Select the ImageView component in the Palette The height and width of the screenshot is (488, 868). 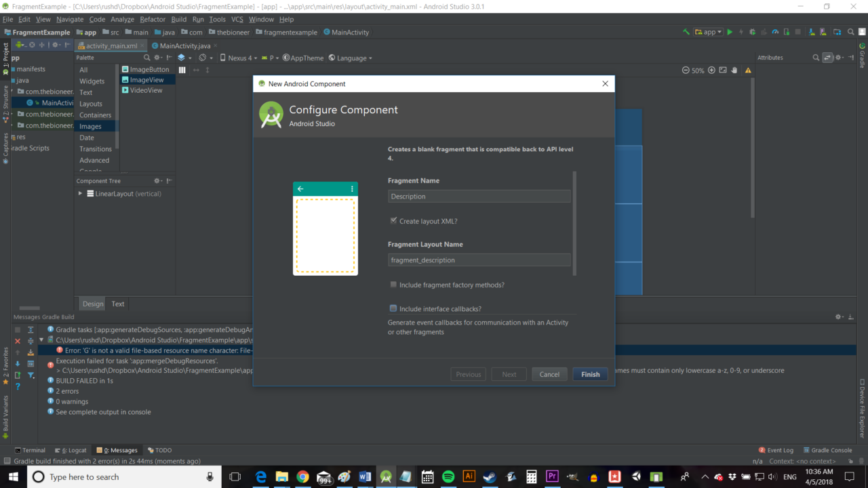point(146,80)
